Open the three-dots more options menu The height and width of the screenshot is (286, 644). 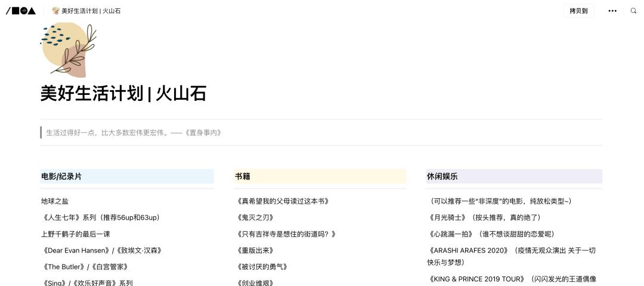tap(612, 11)
